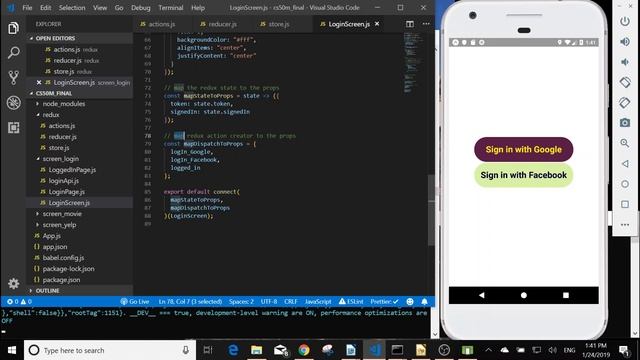Screen dimensions: 640x360
Task: Click ESLint status in status bar
Action: point(351,302)
